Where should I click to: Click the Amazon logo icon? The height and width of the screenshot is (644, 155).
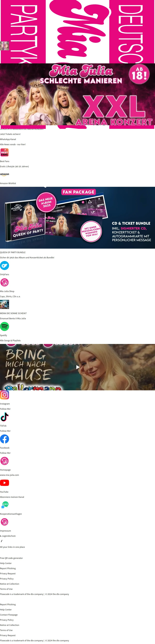5,174
